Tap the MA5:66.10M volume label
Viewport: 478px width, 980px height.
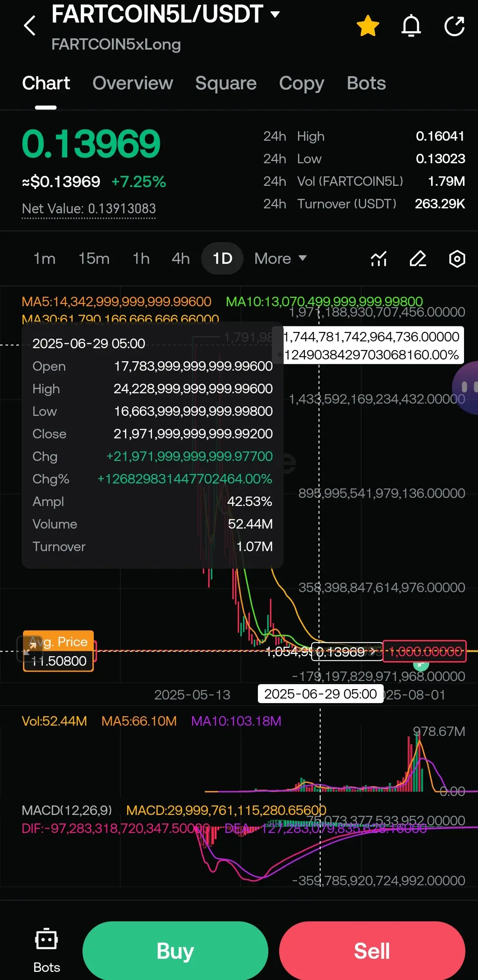139,721
